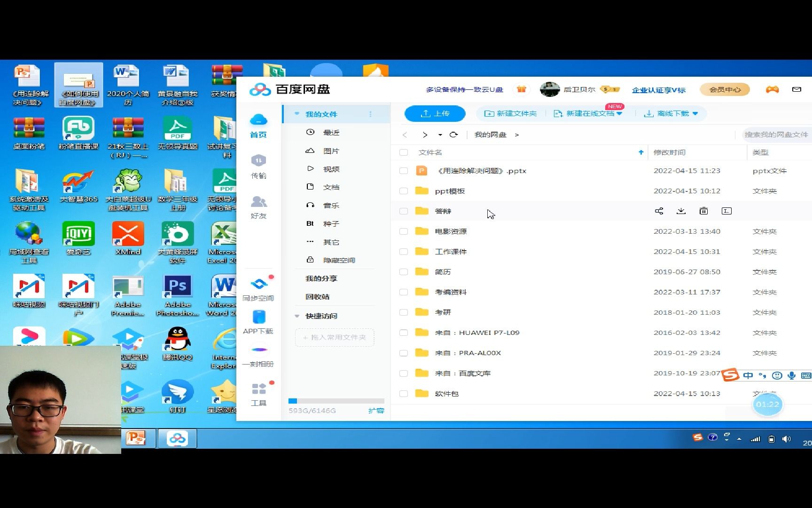This screenshot has width=812, height=508.
Task: Check the 电影资源 folder checkbox
Action: [403, 231]
